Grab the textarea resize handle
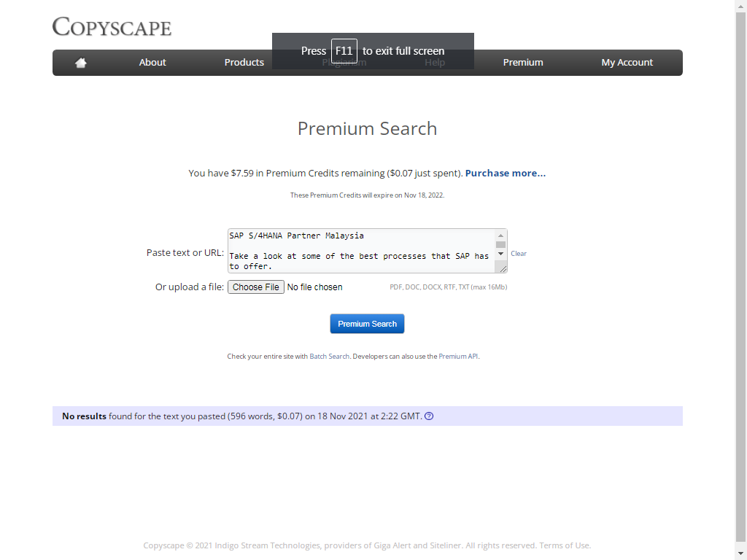 pyautogui.click(x=503, y=269)
